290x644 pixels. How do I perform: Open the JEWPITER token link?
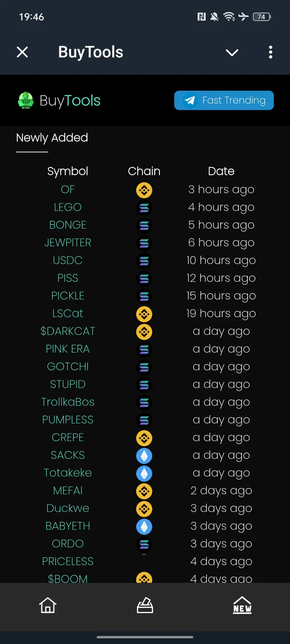[68, 243]
